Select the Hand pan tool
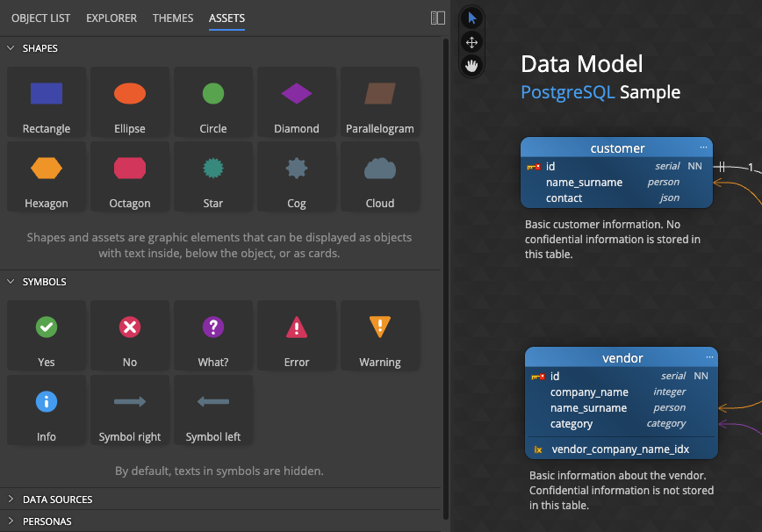The height and width of the screenshot is (532, 762). point(471,65)
